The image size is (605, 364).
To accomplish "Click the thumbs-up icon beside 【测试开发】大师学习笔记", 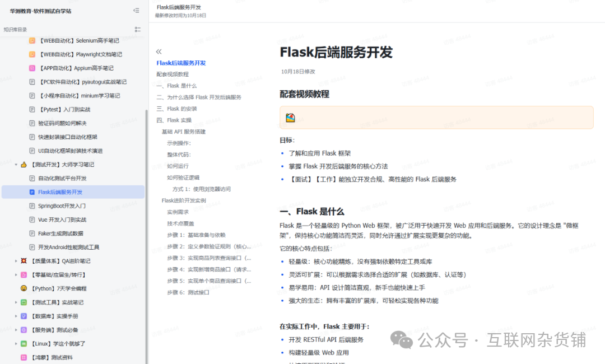I will (24, 165).
